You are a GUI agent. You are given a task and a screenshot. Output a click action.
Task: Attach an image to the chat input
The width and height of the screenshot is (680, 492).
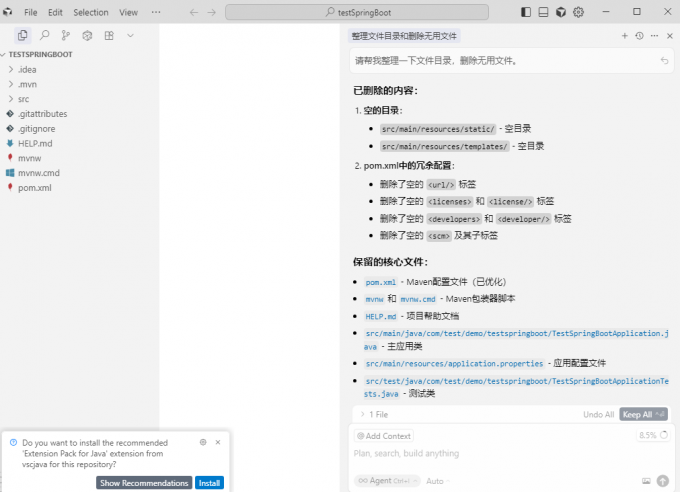point(647,481)
